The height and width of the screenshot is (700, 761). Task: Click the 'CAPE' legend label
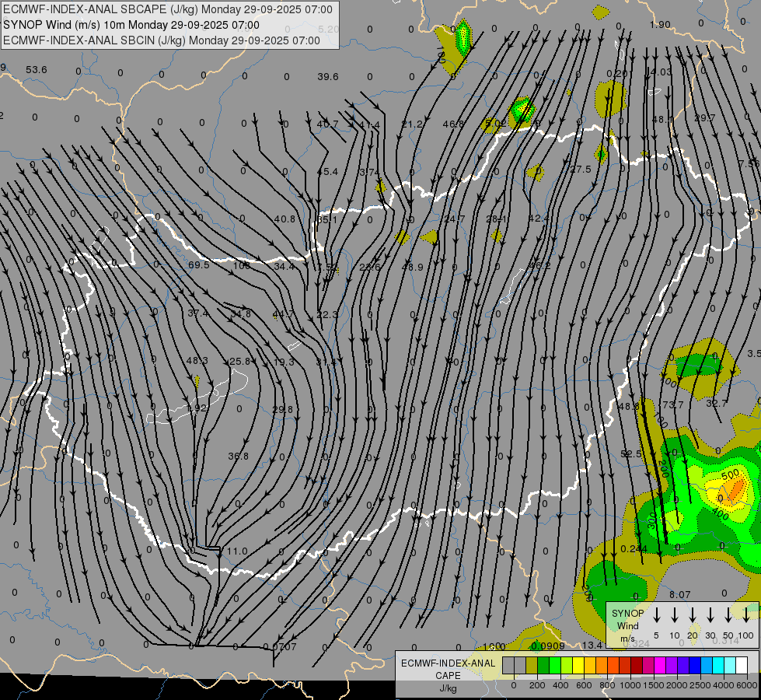pyautogui.click(x=448, y=675)
